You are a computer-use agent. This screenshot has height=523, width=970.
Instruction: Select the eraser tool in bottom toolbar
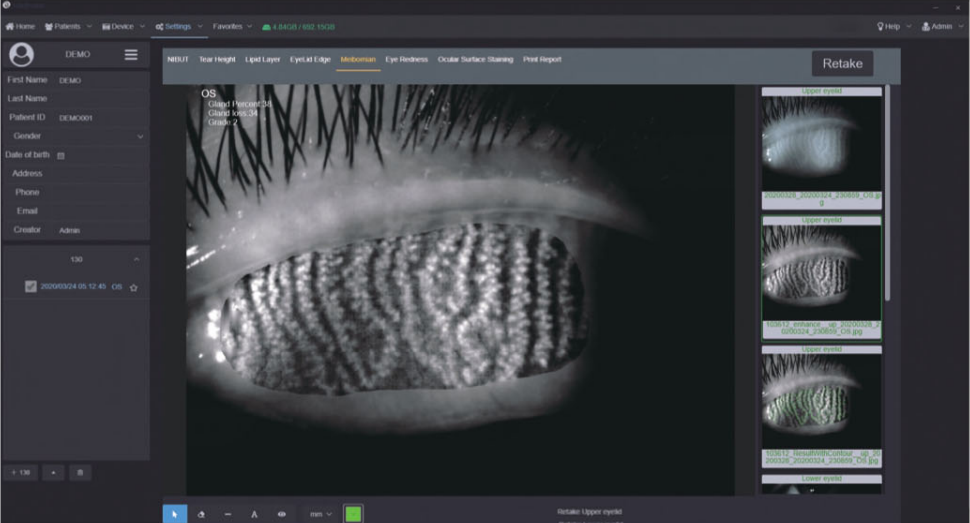tap(201, 514)
